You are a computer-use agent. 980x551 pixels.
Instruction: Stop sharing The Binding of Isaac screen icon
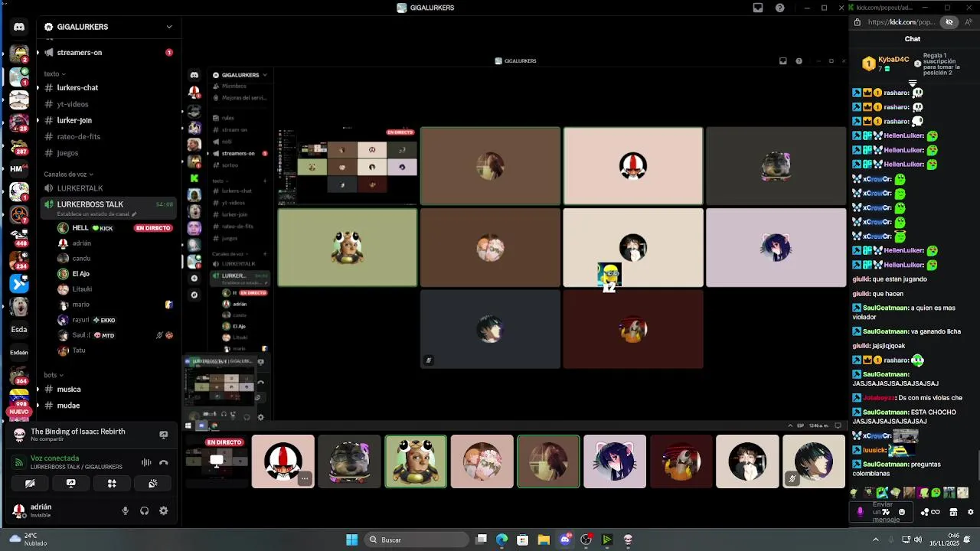(x=163, y=435)
